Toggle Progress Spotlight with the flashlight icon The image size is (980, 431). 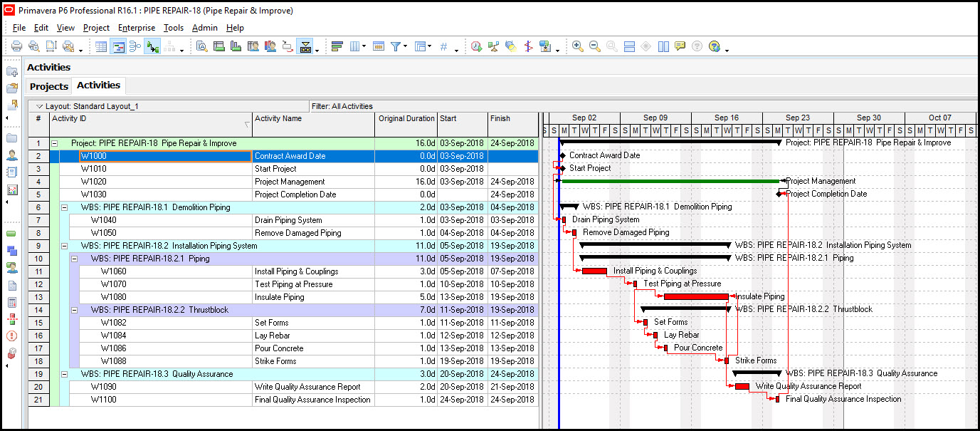pyautogui.click(x=511, y=46)
